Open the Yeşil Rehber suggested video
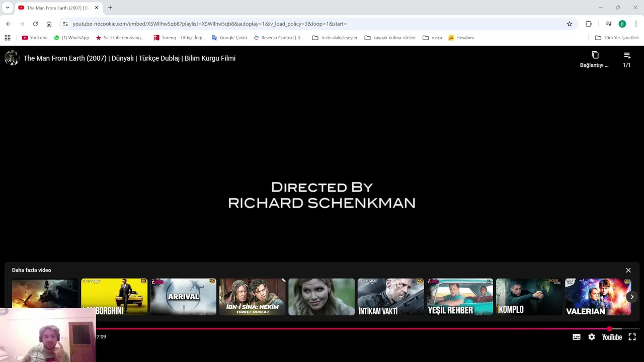Viewport: 644px width, 362px height. [x=460, y=297]
